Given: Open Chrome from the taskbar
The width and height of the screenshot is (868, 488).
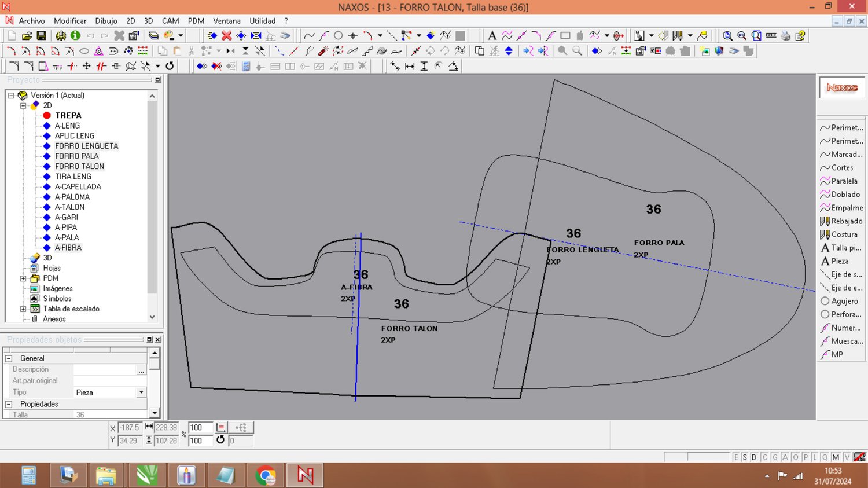Looking at the screenshot, I should click(265, 476).
